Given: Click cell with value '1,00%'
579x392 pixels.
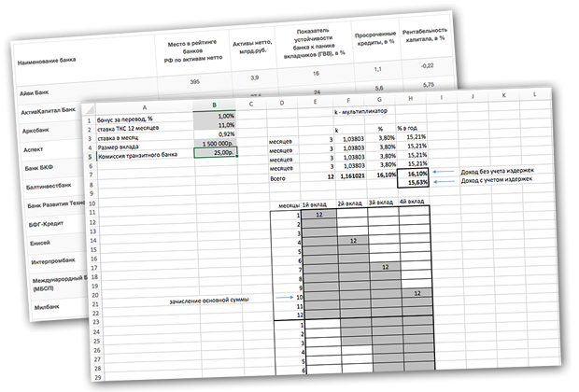Looking at the screenshot, I should pos(214,116).
